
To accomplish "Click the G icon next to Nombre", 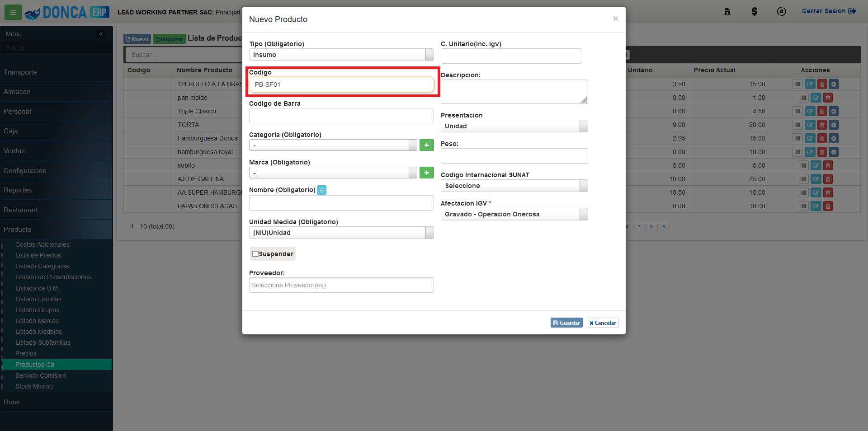I will 321,190.
